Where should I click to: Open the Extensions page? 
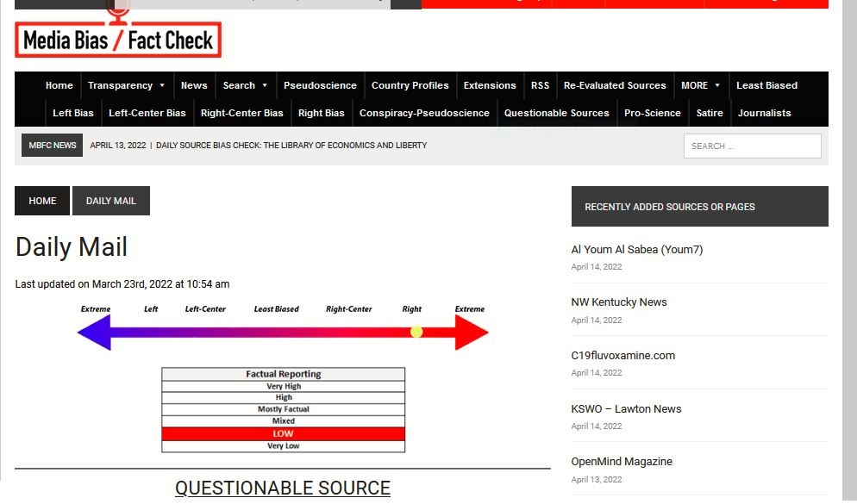[490, 86]
